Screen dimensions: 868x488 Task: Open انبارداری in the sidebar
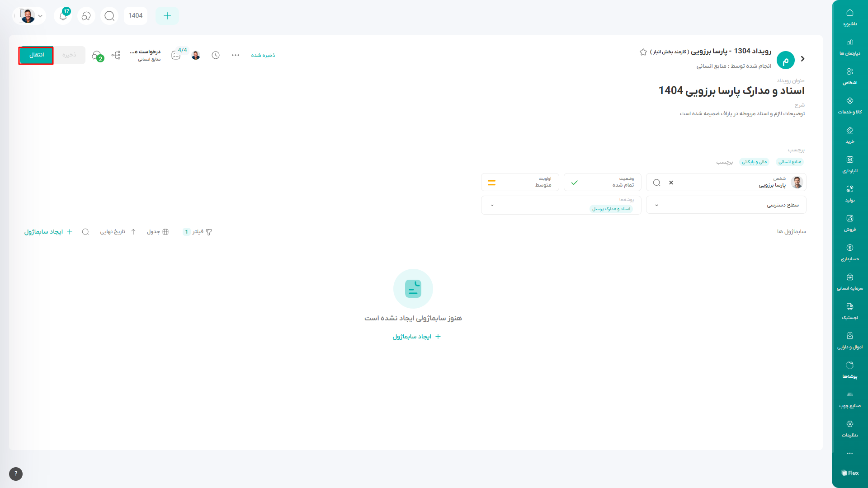(849, 164)
